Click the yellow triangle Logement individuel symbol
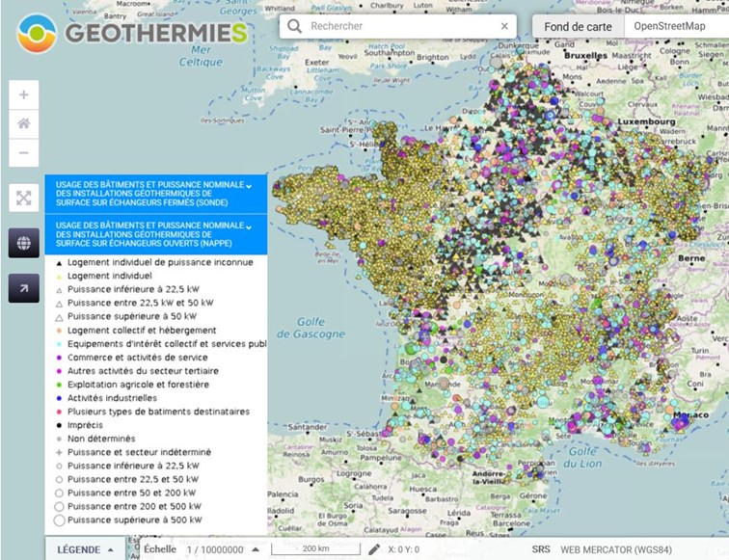Screen dimensions: 729x560 [59, 277]
